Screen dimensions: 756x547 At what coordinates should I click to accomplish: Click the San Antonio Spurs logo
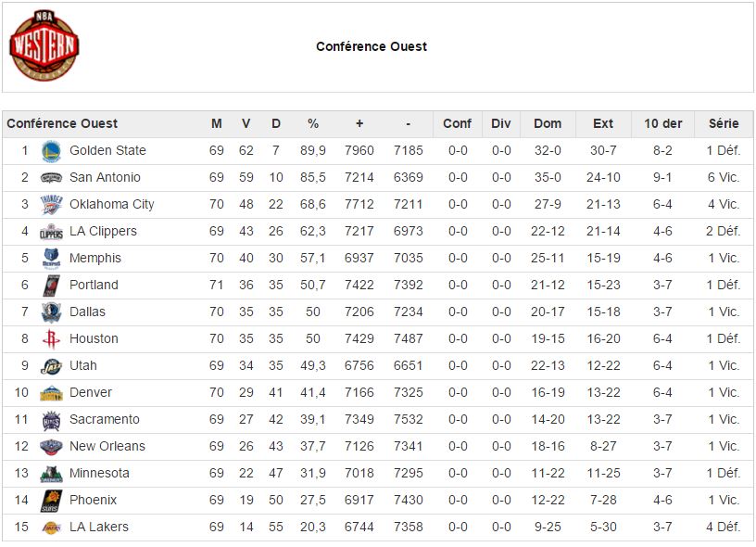point(51,178)
